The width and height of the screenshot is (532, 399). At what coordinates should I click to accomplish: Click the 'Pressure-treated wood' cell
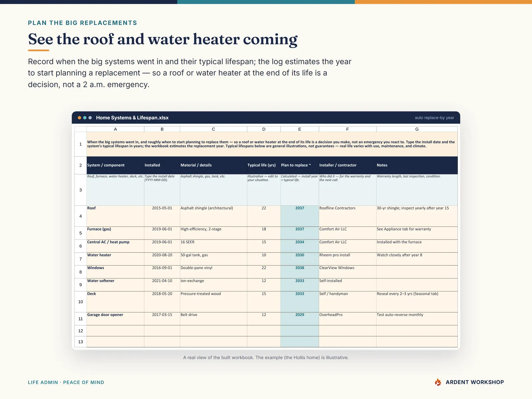coord(213,302)
